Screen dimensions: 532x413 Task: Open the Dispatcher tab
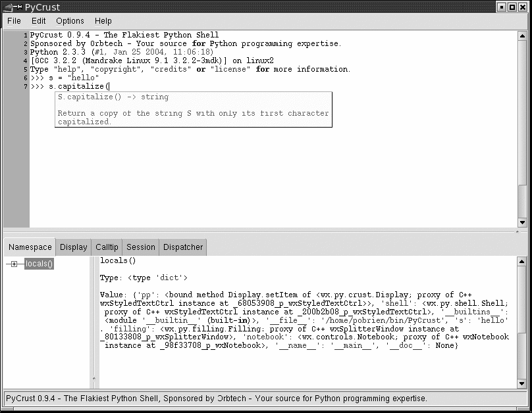183,247
